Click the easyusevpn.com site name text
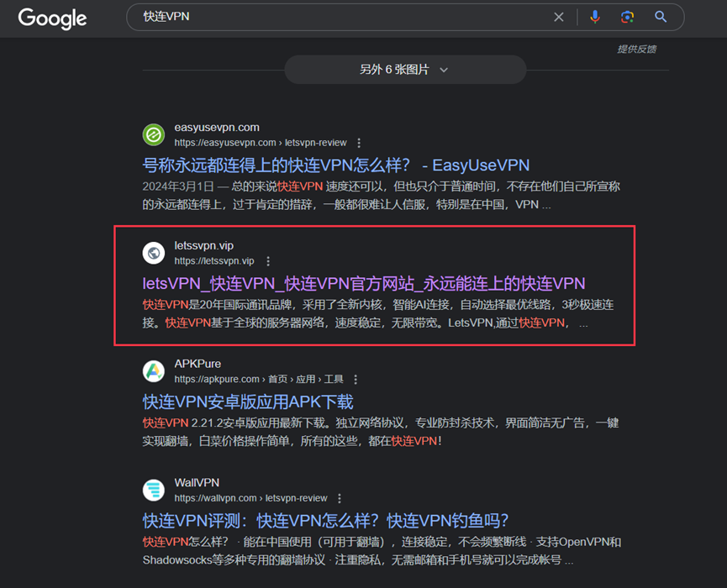 (x=217, y=128)
